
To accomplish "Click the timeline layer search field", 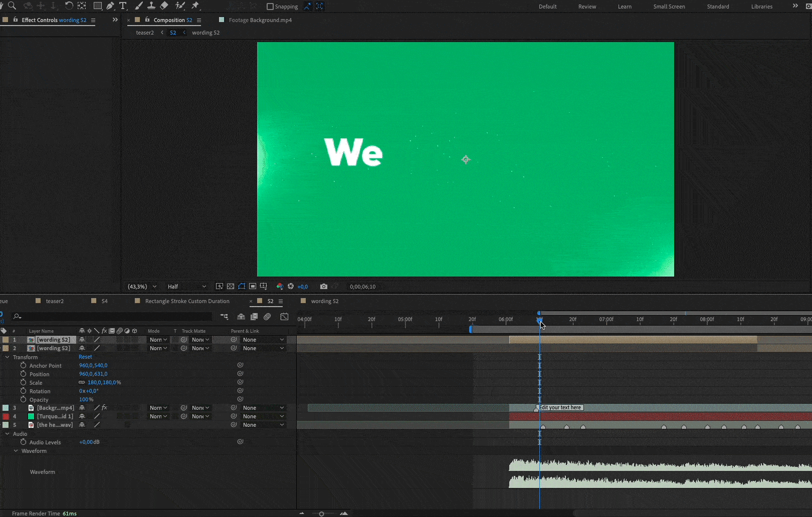I will (112, 317).
